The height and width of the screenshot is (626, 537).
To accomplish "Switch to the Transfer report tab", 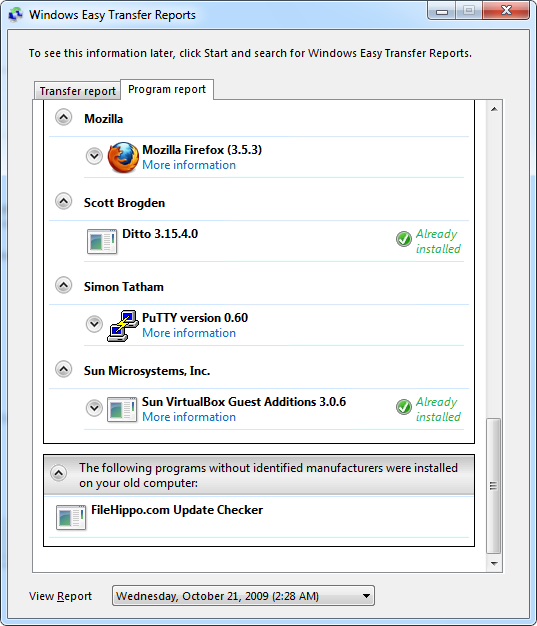I will click(x=77, y=91).
